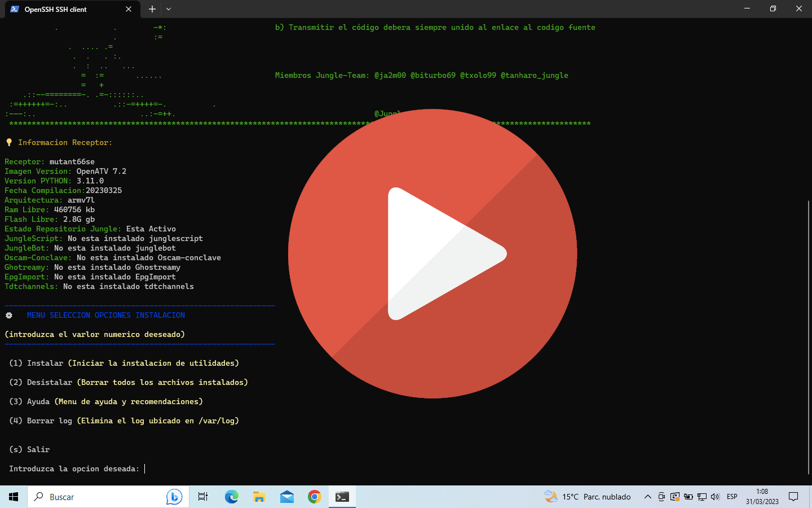Image resolution: width=812 pixels, height=508 pixels.
Task: Toggle mute with the speaker tray icon
Action: point(714,497)
